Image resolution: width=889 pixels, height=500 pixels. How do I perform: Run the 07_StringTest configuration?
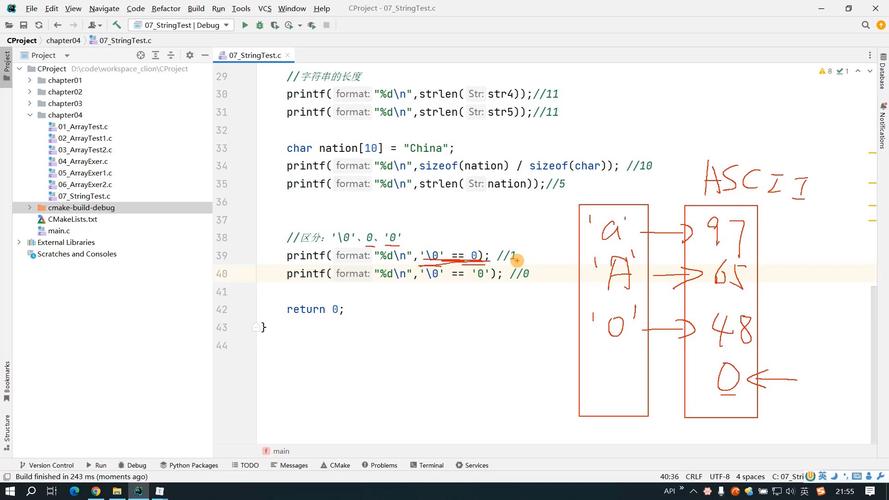(245, 25)
